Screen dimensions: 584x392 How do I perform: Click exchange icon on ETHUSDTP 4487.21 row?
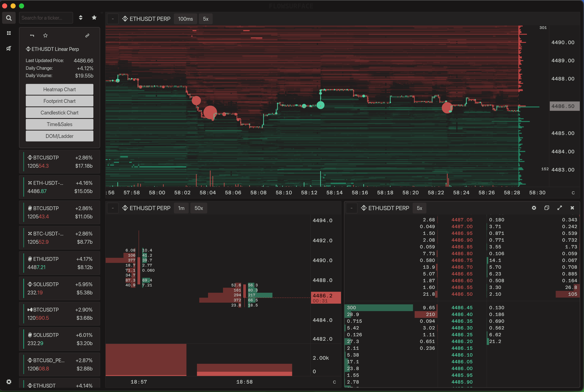pyautogui.click(x=30, y=259)
